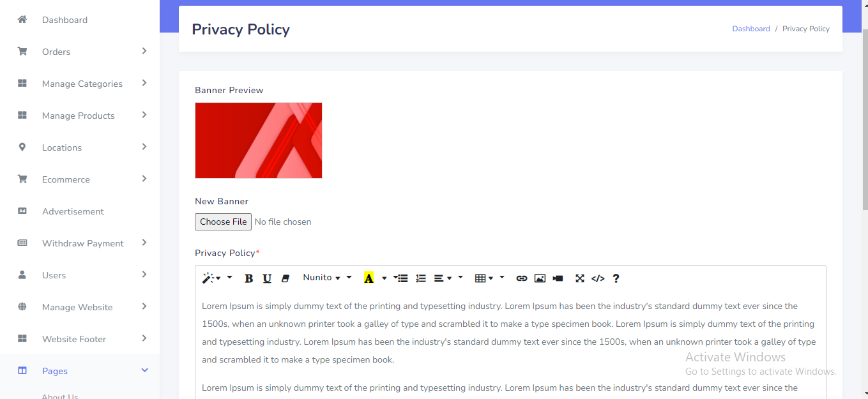Toggle fullscreen mode in the editor

coord(580,278)
